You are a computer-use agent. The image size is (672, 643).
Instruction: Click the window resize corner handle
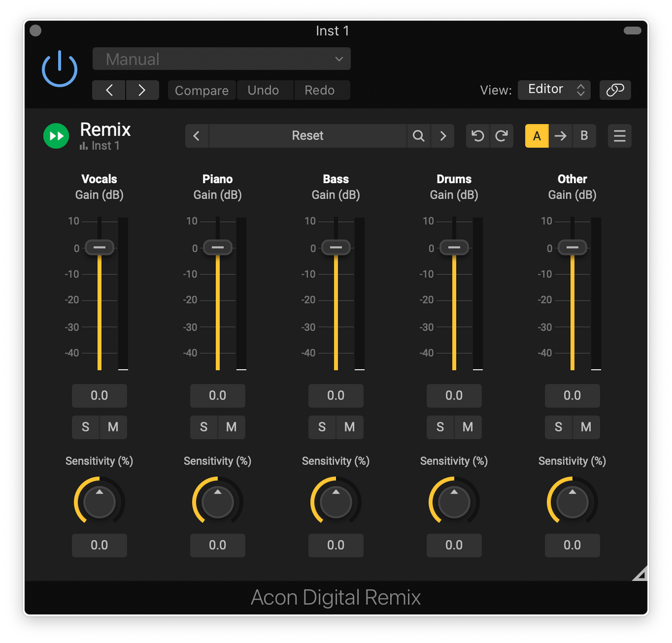click(x=640, y=574)
